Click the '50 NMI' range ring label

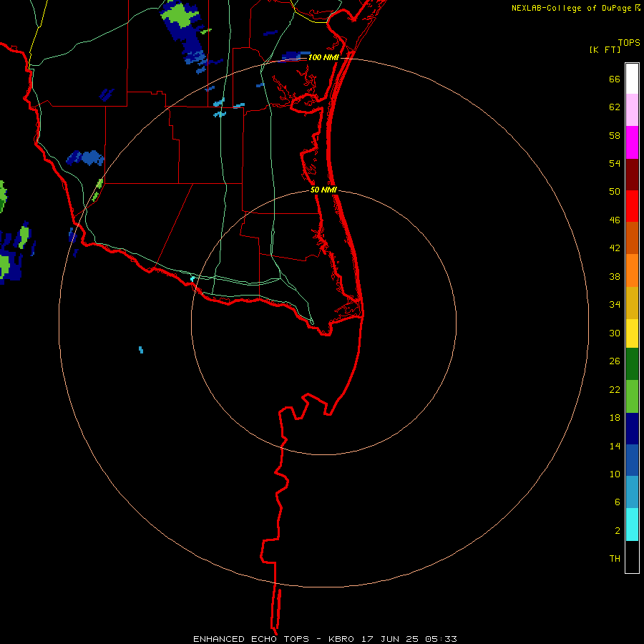(323, 190)
